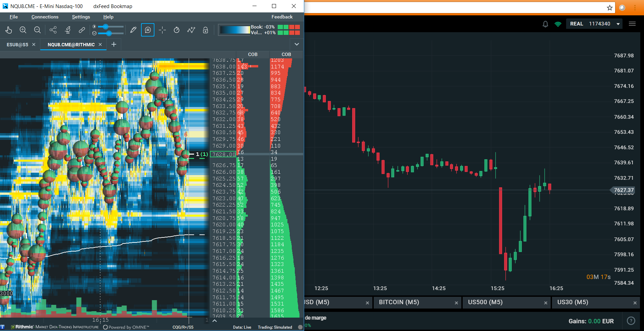Open the BITCOIN (M5) chart tab
This screenshot has height=331, width=644.
pyautogui.click(x=399, y=302)
